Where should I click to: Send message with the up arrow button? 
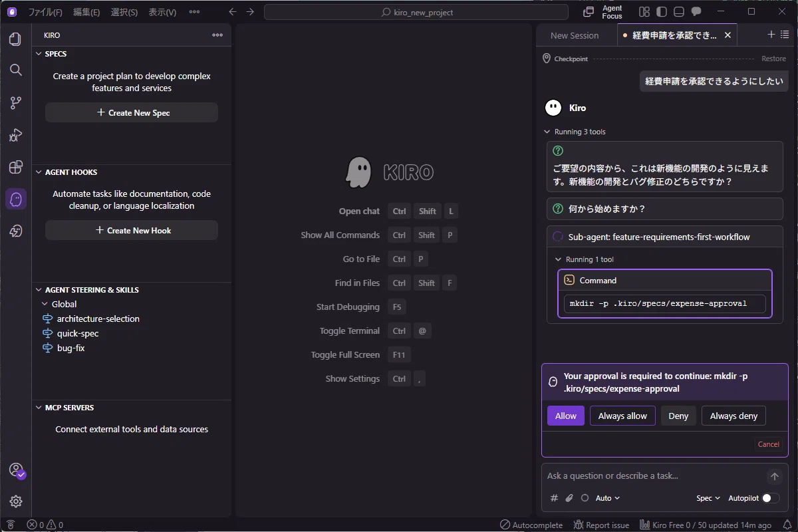pos(774,476)
